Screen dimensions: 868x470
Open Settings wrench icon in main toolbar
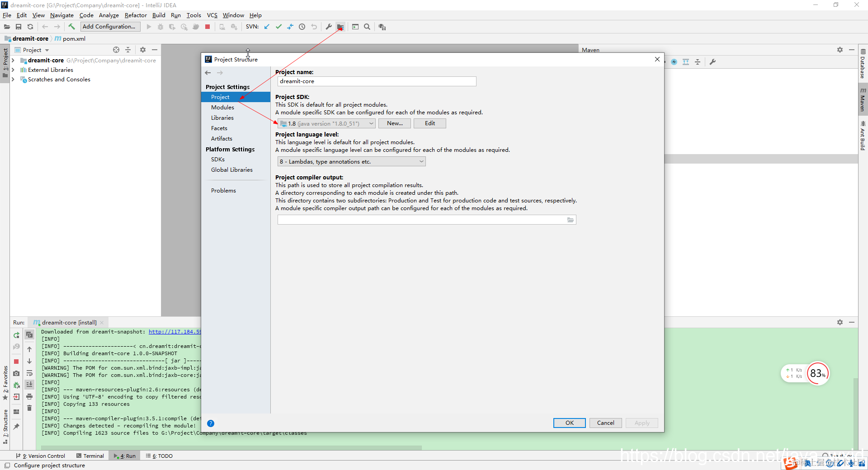329,27
